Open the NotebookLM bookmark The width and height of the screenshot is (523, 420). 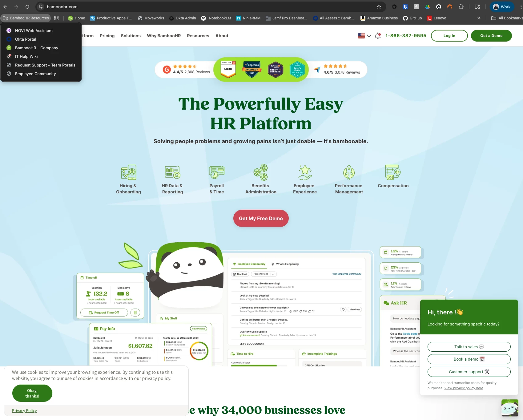click(216, 18)
